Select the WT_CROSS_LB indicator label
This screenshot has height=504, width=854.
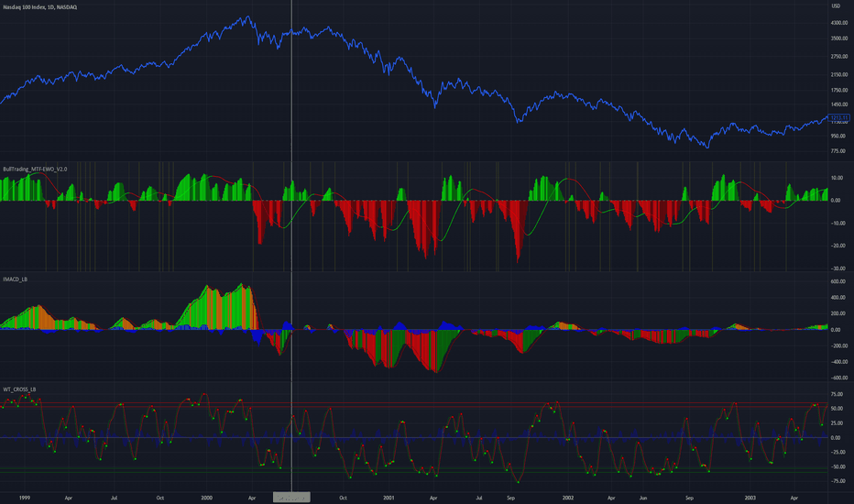point(19,389)
